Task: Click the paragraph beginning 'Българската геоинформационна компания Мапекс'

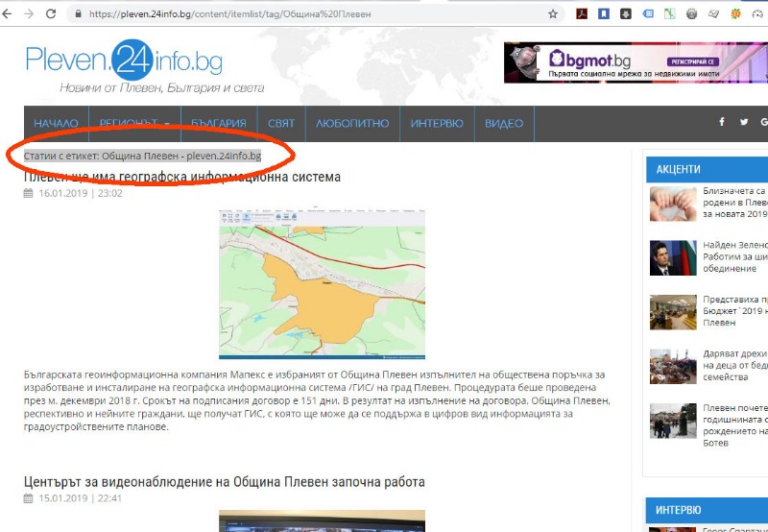Action: [318, 400]
